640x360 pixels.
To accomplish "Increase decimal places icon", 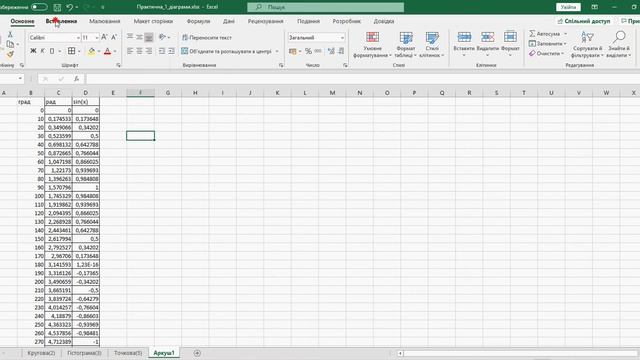I will click(331, 51).
